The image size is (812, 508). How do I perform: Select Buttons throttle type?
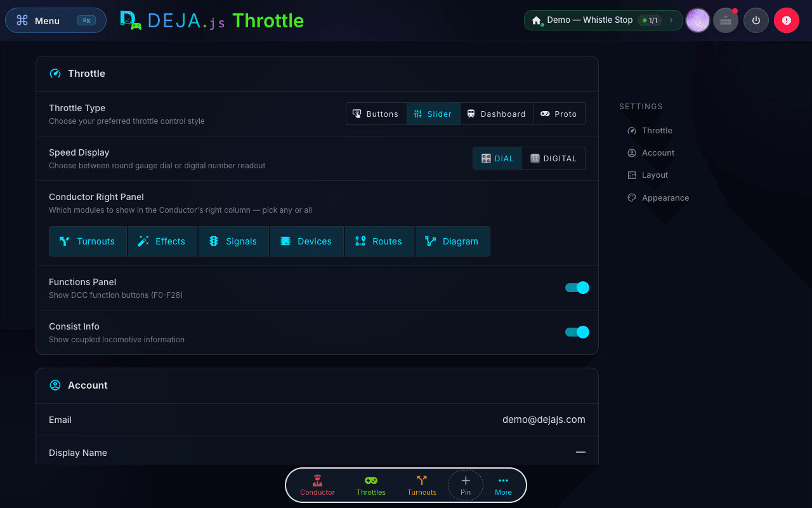click(x=376, y=114)
